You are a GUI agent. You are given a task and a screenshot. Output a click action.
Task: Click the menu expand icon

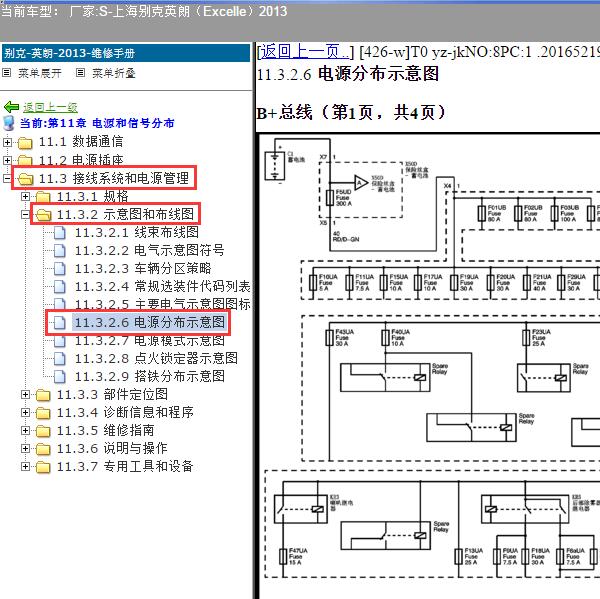click(x=7, y=72)
